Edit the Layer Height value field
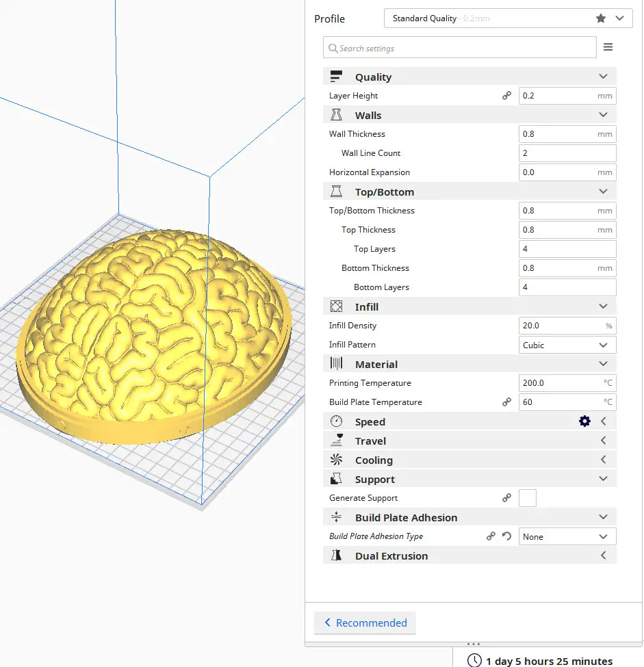 click(x=567, y=96)
